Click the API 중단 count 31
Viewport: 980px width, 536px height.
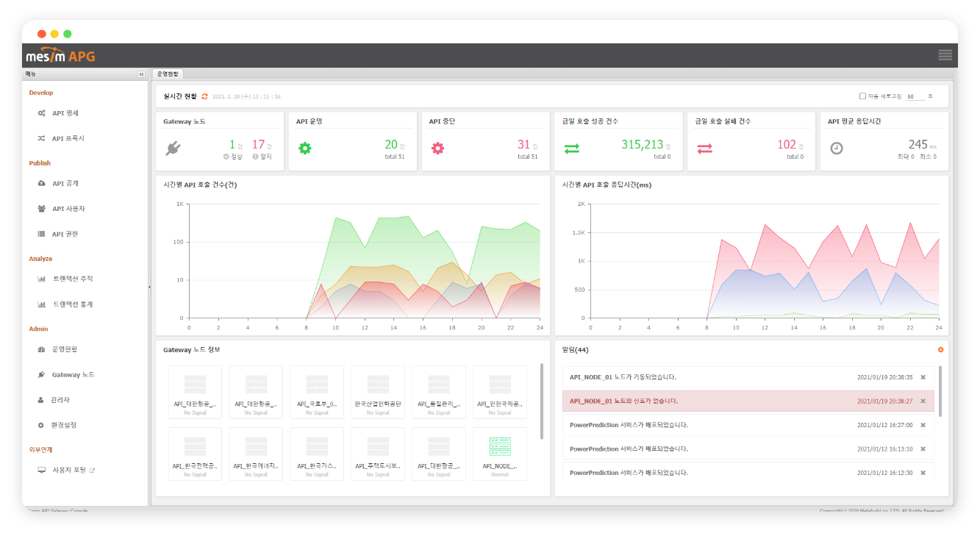coord(524,145)
